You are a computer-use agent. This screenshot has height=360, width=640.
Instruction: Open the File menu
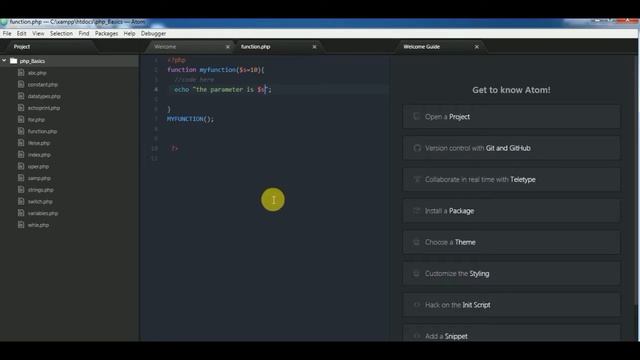point(7,33)
